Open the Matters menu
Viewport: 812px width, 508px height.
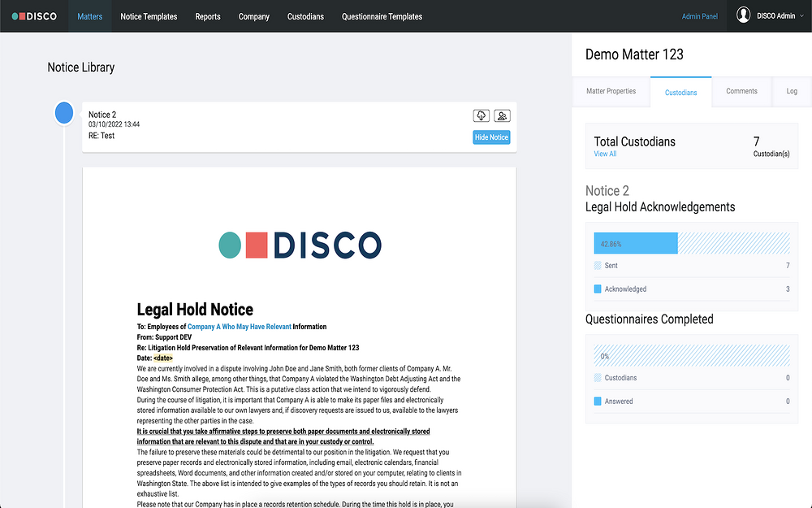tap(89, 16)
